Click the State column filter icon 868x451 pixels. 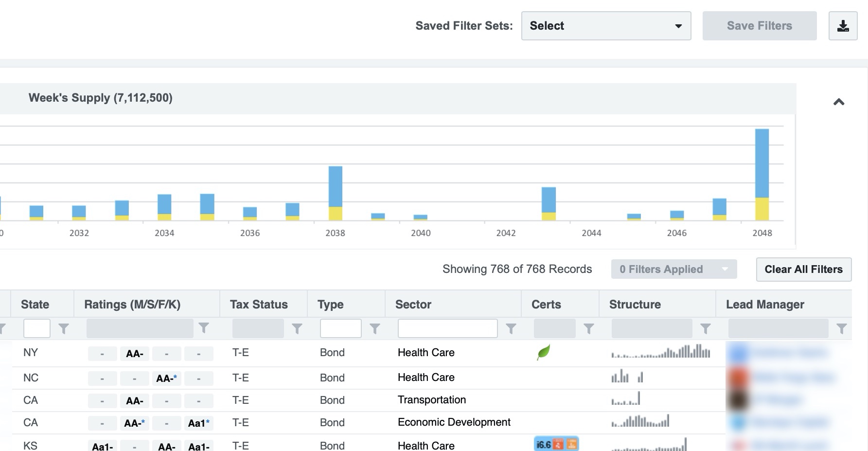pos(64,329)
